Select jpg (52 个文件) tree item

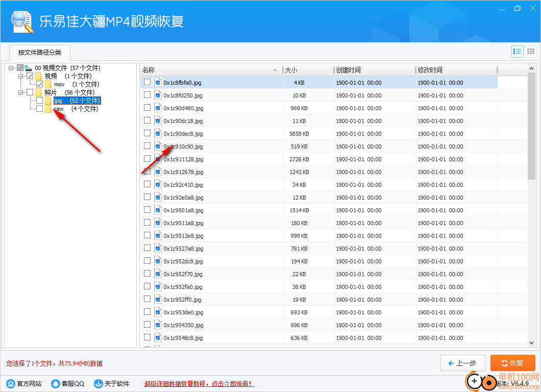[x=77, y=101]
